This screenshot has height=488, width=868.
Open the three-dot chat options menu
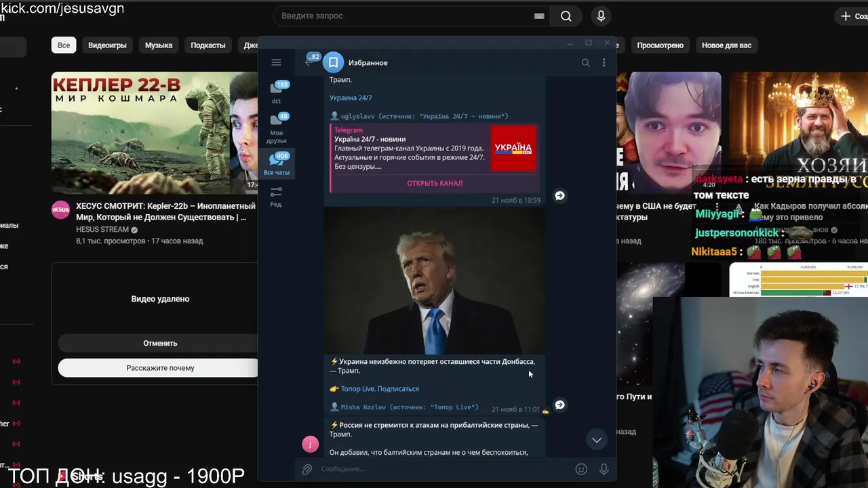604,62
